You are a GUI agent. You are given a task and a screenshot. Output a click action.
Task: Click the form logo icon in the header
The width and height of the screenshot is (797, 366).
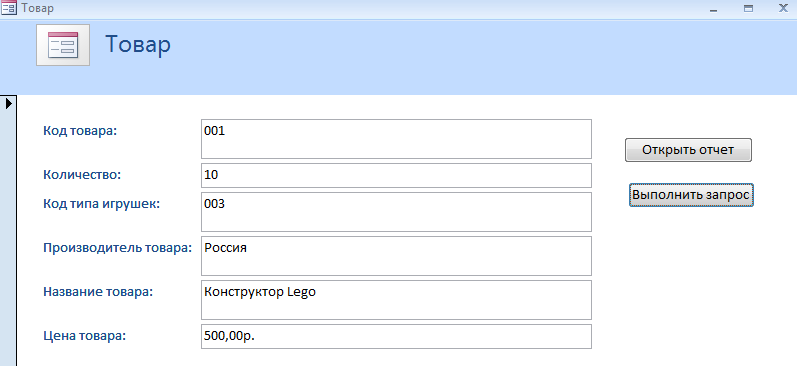(x=63, y=45)
